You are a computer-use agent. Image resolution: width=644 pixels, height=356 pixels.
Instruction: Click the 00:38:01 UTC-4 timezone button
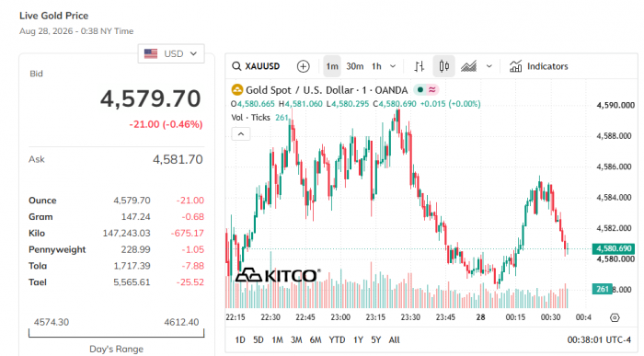click(599, 340)
